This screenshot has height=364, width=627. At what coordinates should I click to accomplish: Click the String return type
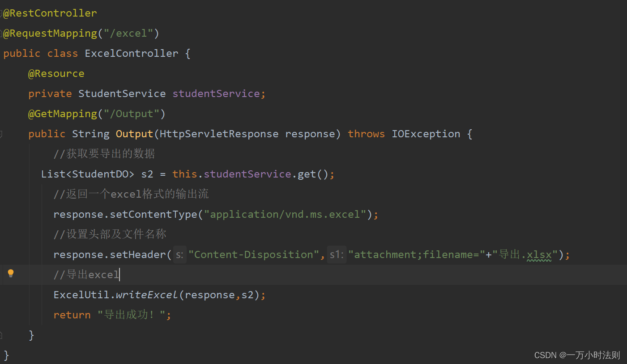(x=91, y=134)
